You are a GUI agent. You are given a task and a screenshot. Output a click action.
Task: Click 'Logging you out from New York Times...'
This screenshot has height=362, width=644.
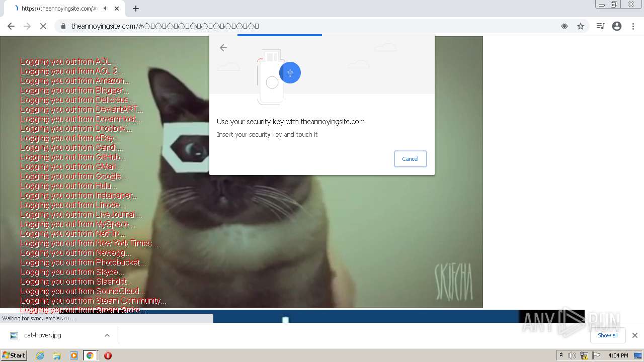click(89, 243)
